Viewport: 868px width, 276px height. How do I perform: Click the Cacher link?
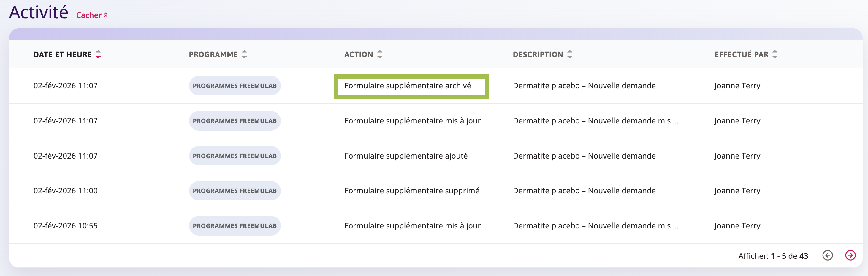(89, 15)
